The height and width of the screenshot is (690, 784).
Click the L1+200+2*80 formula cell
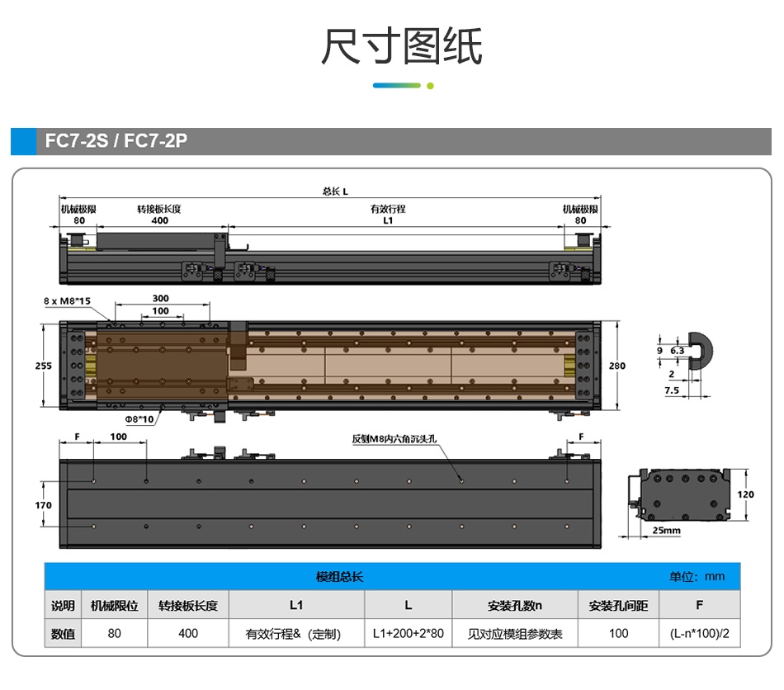(408, 634)
